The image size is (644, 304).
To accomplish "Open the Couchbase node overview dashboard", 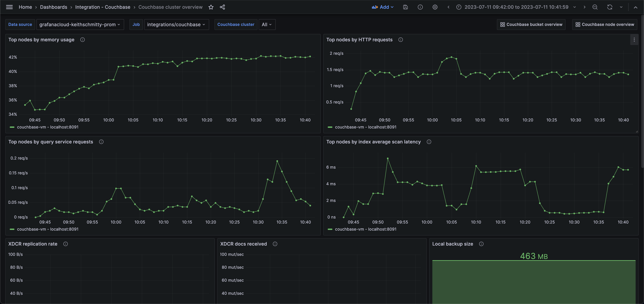I will [x=604, y=24].
